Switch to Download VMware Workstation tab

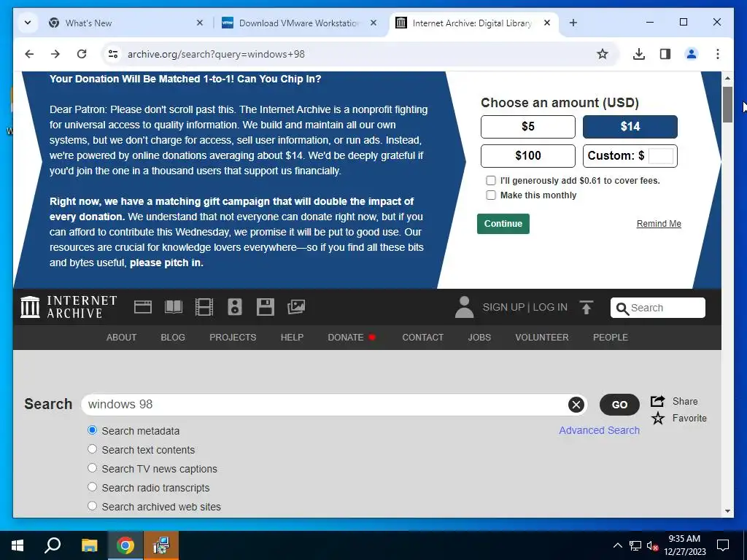click(x=299, y=23)
